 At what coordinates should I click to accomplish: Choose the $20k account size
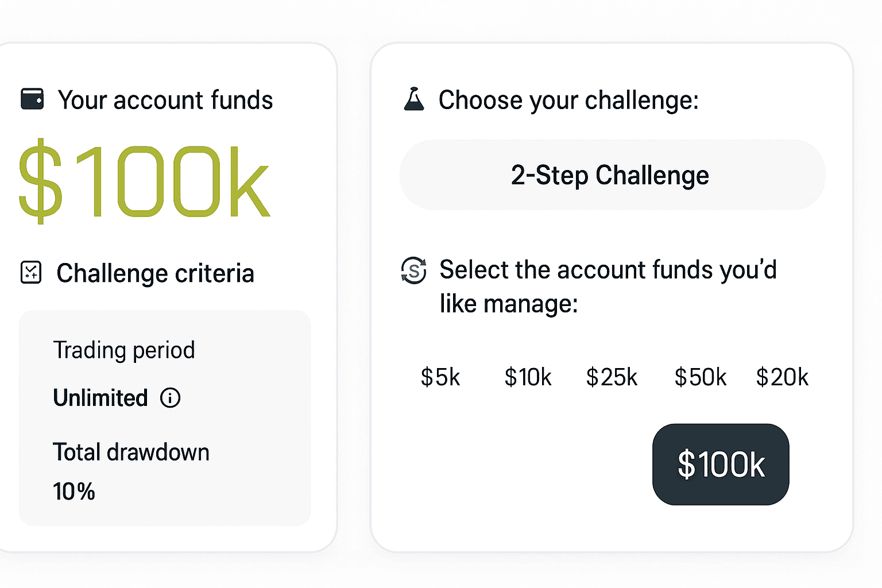782,377
